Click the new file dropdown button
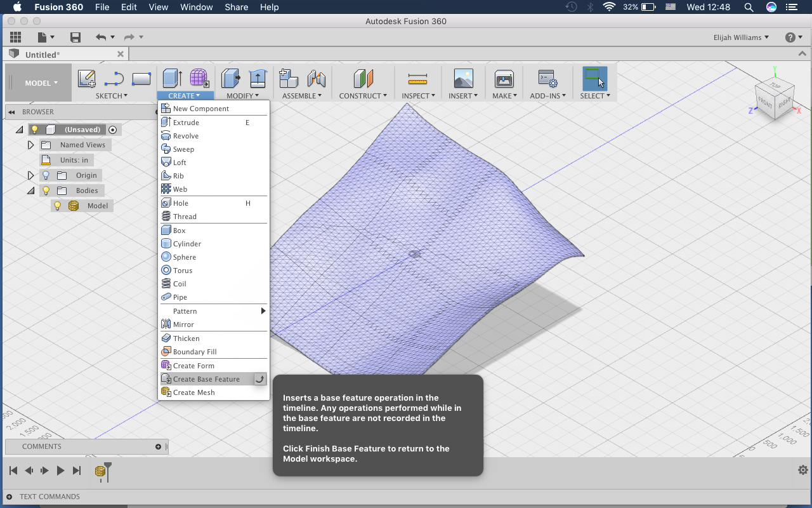The height and width of the screenshot is (508, 812). [46, 37]
